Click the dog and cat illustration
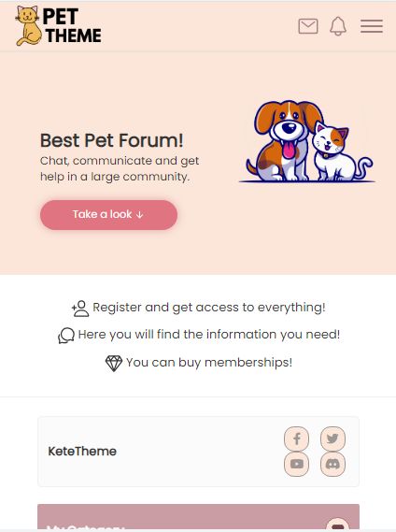This screenshot has height=532, width=396. click(x=307, y=141)
